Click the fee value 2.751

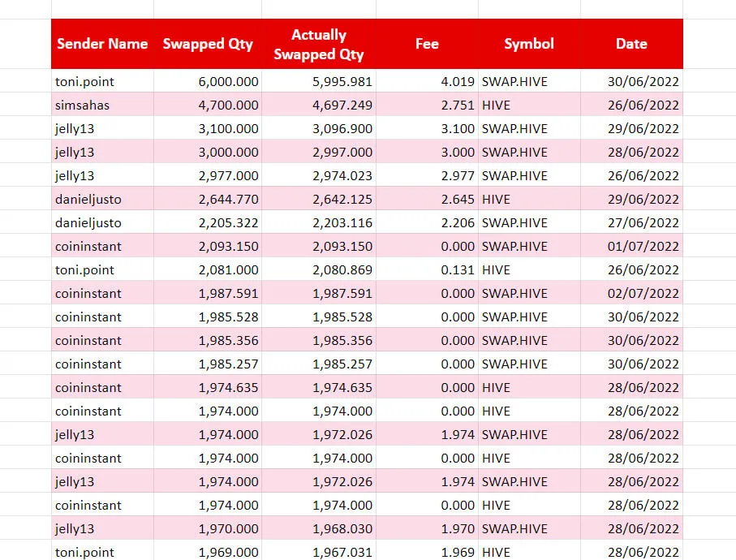point(427,104)
